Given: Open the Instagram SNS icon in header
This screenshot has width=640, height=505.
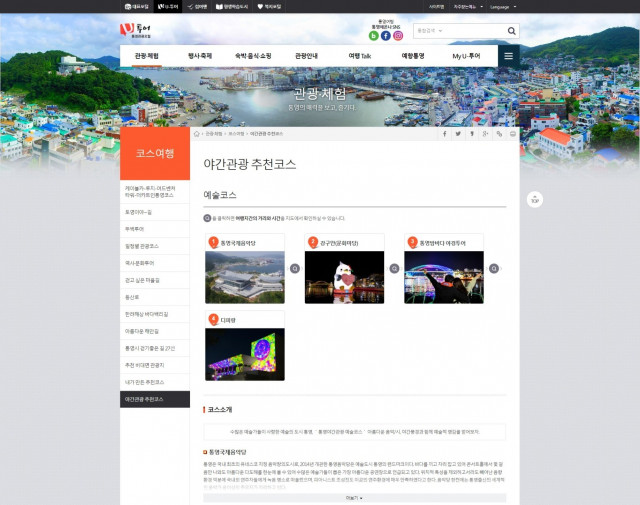Looking at the screenshot, I should [x=398, y=36].
